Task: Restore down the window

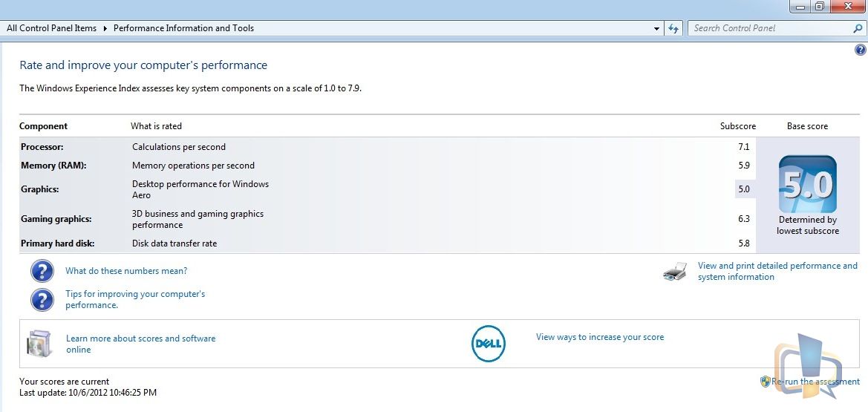Action: 820,6
